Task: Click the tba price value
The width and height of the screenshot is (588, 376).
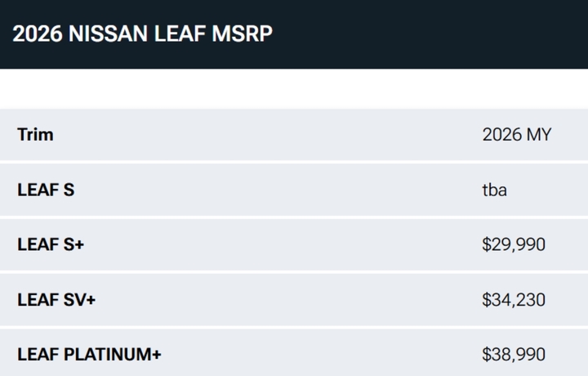Action: [495, 190]
